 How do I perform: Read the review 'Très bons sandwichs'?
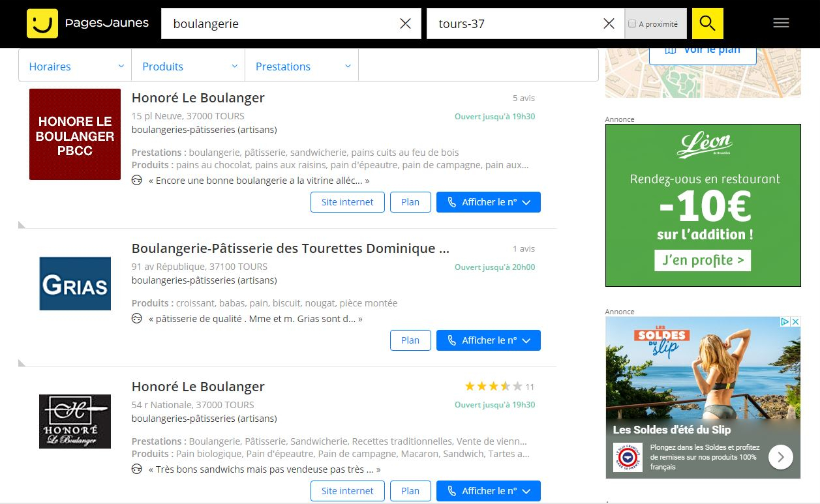point(265,469)
